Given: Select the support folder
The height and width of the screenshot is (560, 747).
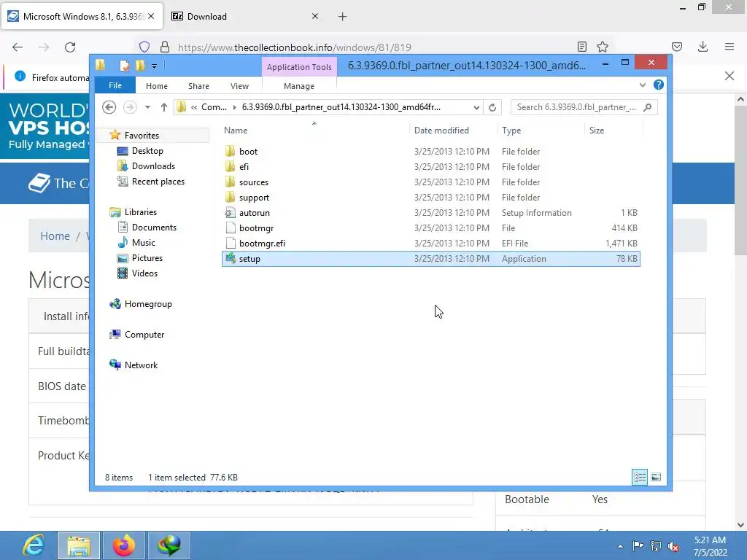Looking at the screenshot, I should pos(254,197).
